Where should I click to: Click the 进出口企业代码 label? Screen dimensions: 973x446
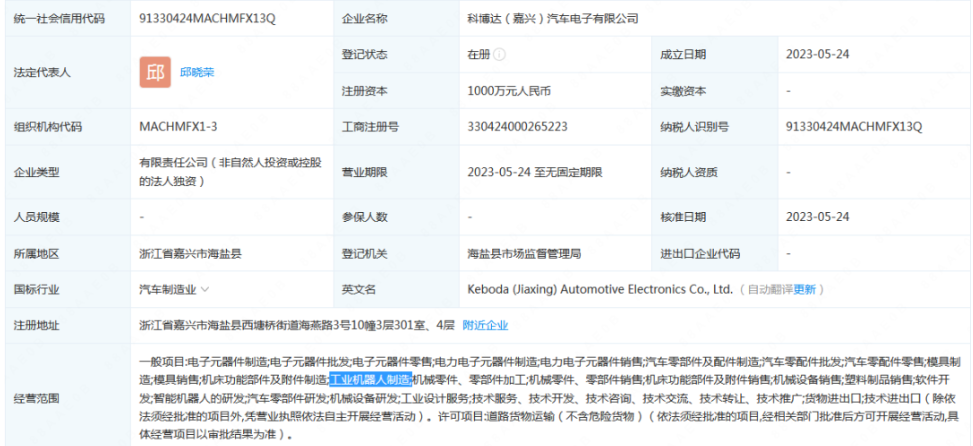[x=700, y=253]
